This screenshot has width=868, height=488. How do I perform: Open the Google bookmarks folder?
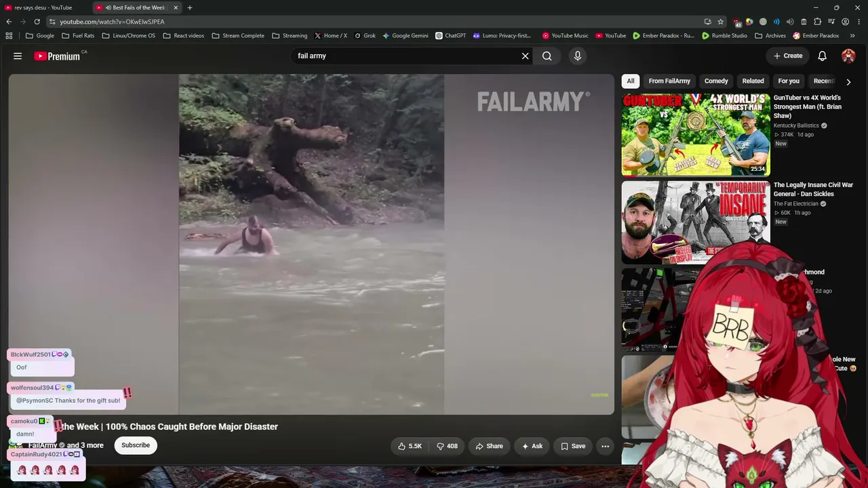(40, 36)
